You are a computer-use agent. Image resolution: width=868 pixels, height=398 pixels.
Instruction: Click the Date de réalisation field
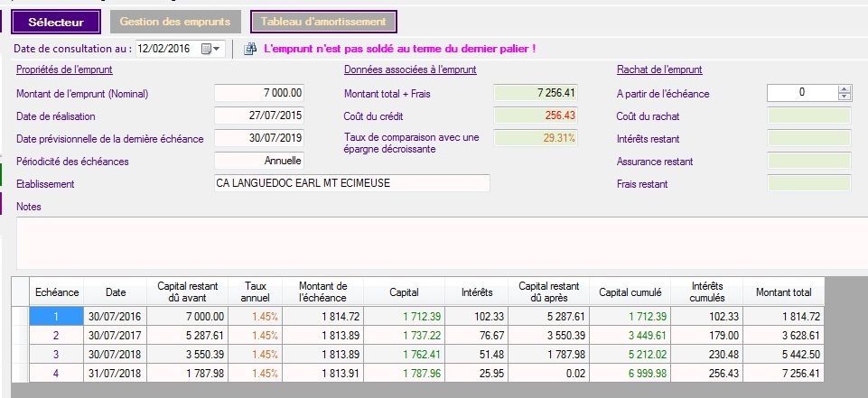[259, 116]
